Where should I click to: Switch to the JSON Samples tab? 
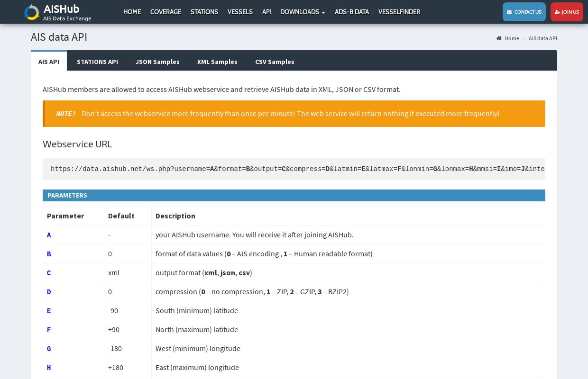(157, 62)
